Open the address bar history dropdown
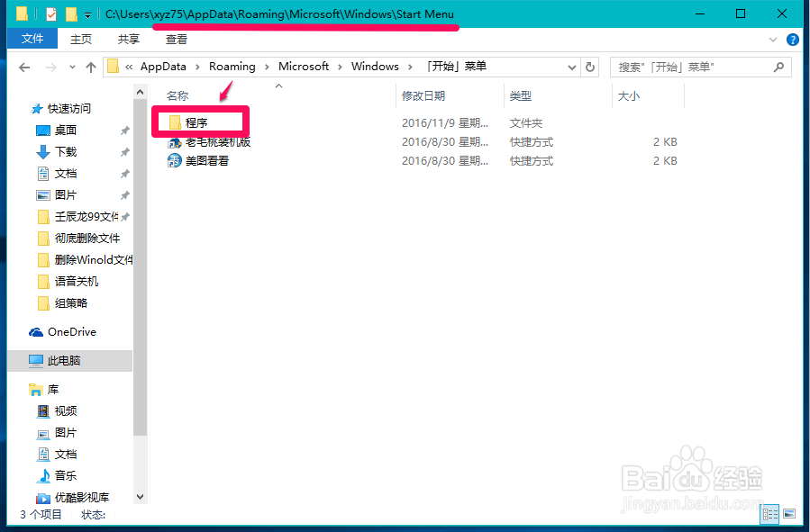This screenshot has width=810, height=532. (x=571, y=66)
